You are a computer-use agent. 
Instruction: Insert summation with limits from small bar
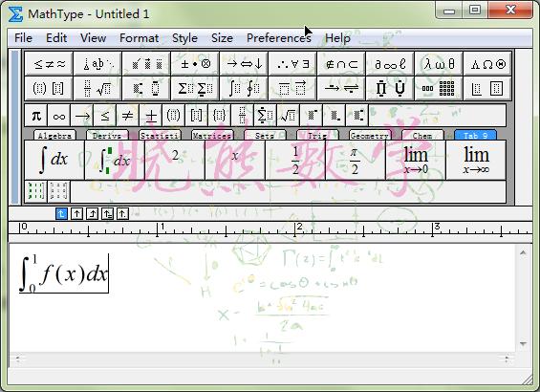click(265, 116)
